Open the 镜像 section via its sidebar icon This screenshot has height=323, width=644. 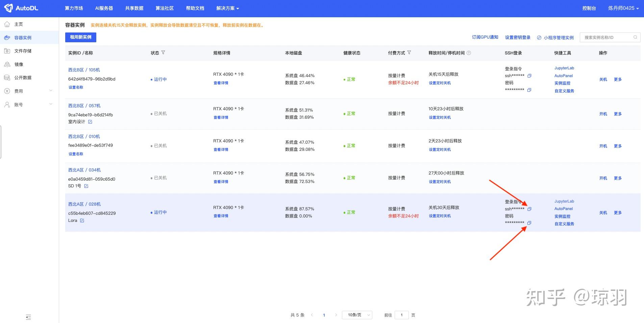tap(7, 64)
